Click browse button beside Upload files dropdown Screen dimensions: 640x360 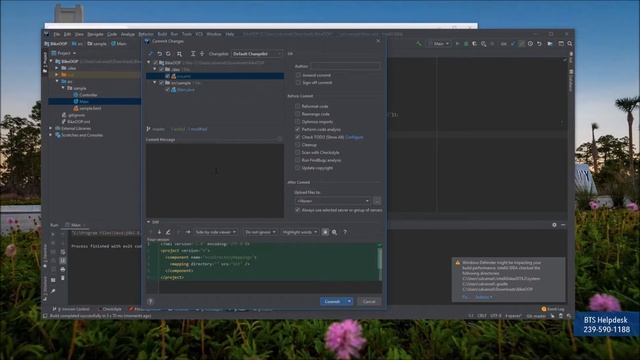coord(377,201)
